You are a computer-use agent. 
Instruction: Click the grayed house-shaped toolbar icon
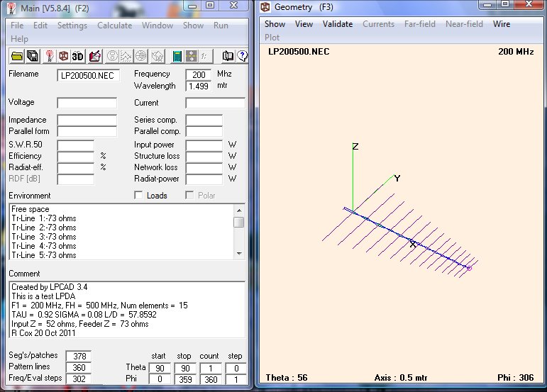(x=158, y=56)
